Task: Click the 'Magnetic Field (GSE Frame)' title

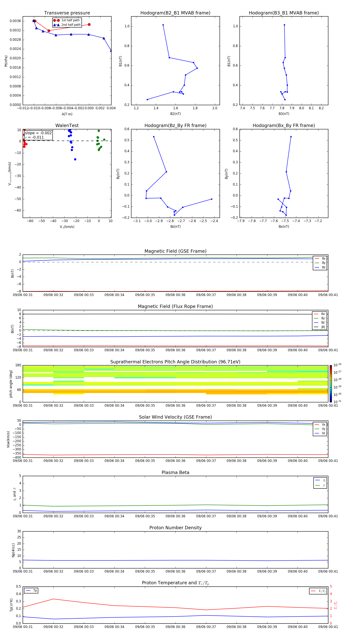Action: click(175, 251)
